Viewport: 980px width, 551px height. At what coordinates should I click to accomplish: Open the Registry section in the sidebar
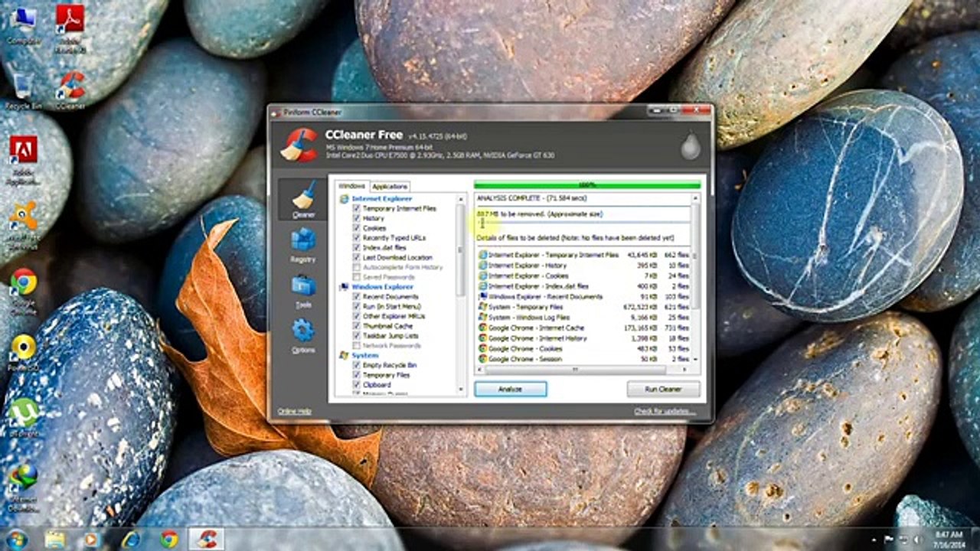(303, 246)
